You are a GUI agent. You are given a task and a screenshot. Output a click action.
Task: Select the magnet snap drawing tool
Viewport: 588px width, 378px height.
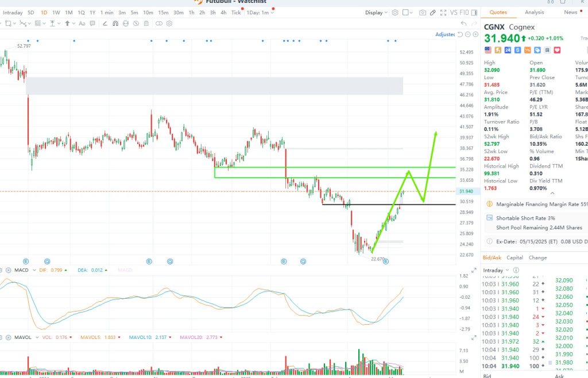pyautogui.click(x=115, y=23)
